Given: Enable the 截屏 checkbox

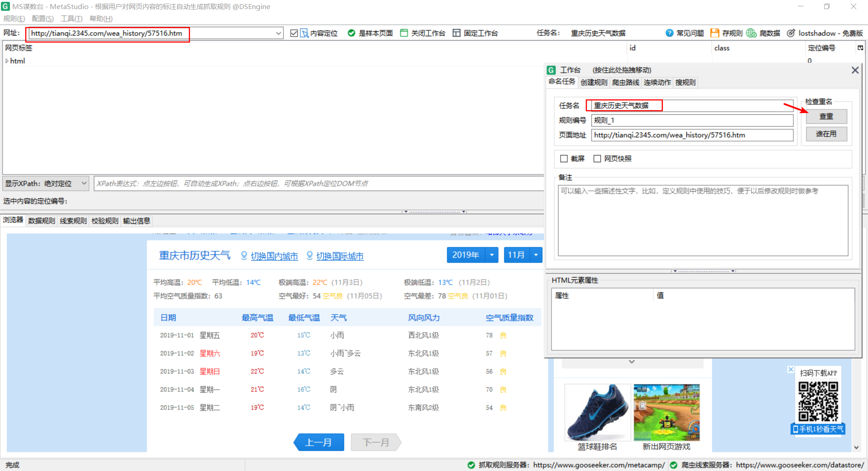Looking at the screenshot, I should 564,158.
